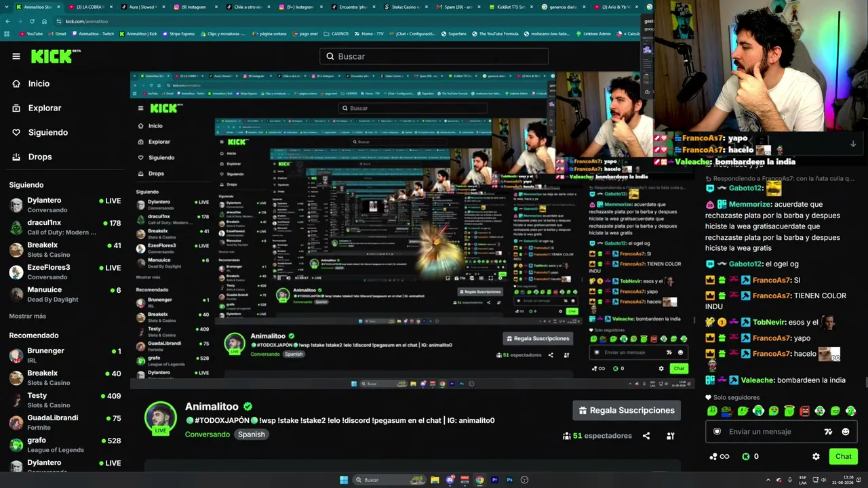Click username Valeache in the chat list
Viewport: 868px width, 488px height.
[758, 380]
